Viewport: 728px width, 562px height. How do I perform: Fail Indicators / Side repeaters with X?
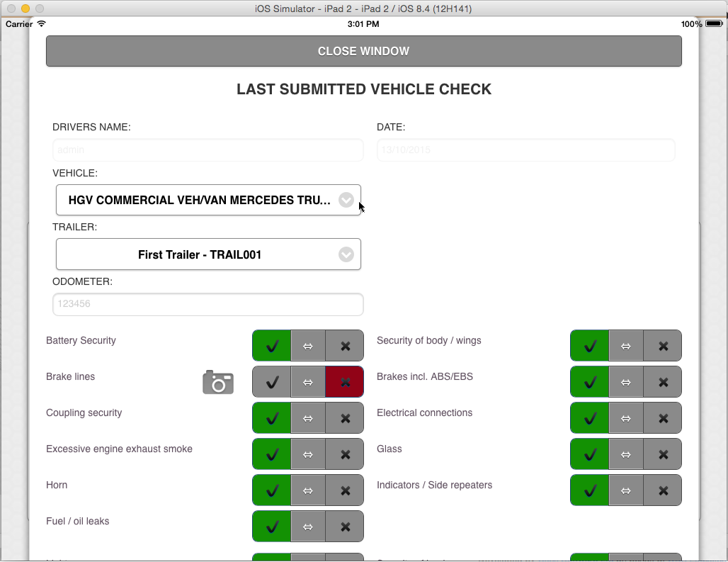click(x=663, y=490)
